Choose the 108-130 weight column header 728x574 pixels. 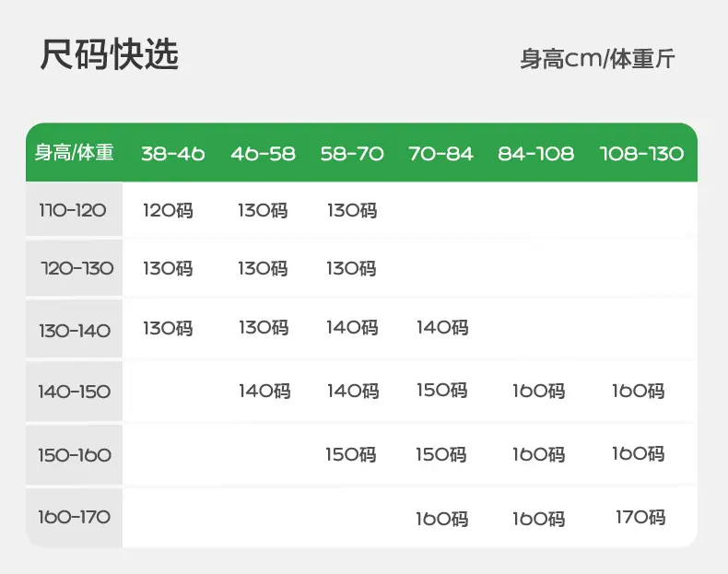coord(641,154)
